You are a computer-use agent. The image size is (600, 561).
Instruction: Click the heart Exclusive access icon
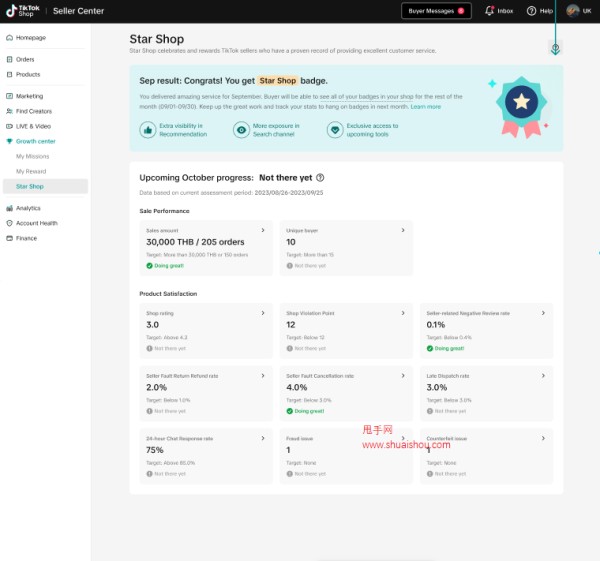click(x=335, y=130)
